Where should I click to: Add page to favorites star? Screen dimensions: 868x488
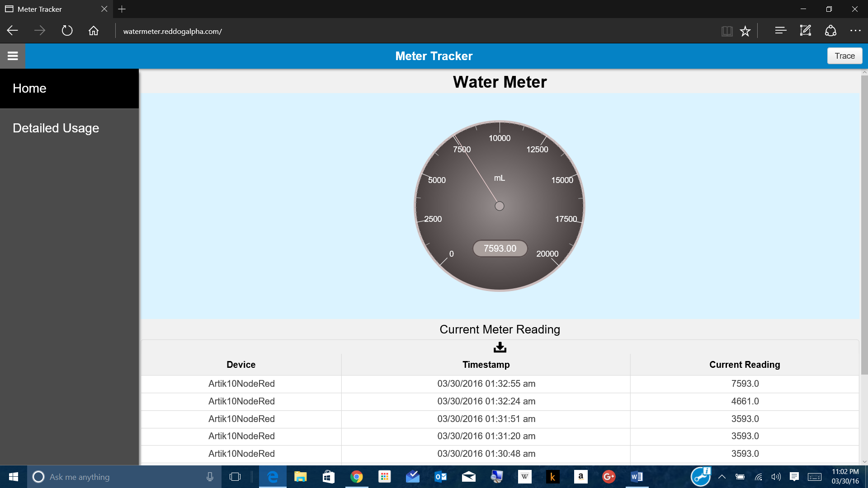(x=745, y=31)
